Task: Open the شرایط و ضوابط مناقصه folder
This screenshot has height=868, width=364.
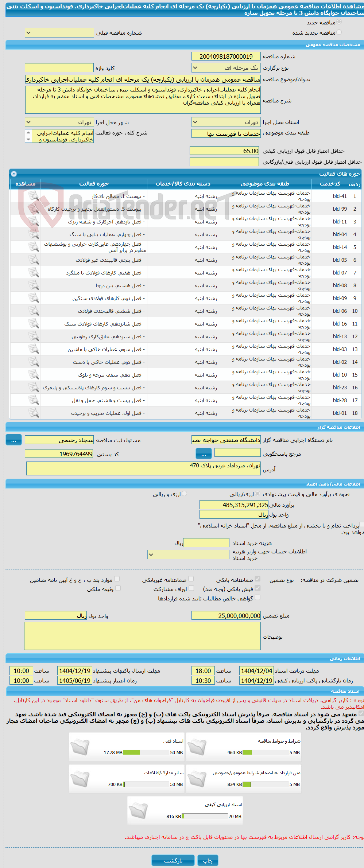Action: coord(197,747)
